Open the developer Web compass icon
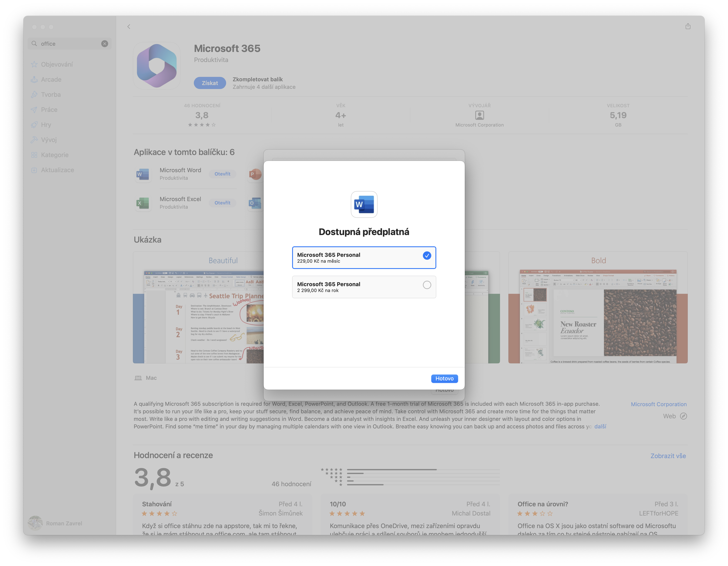728x566 pixels. 683,416
